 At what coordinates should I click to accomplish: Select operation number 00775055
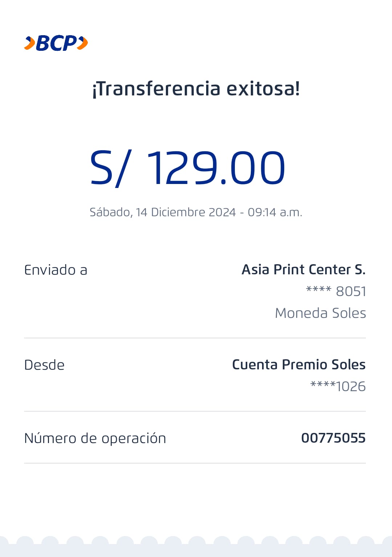(333, 438)
